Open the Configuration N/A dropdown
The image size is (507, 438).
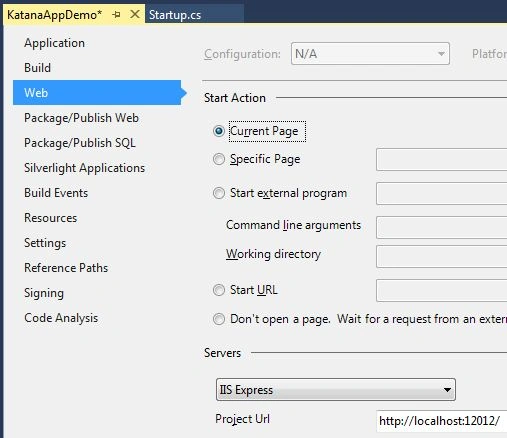coord(370,54)
